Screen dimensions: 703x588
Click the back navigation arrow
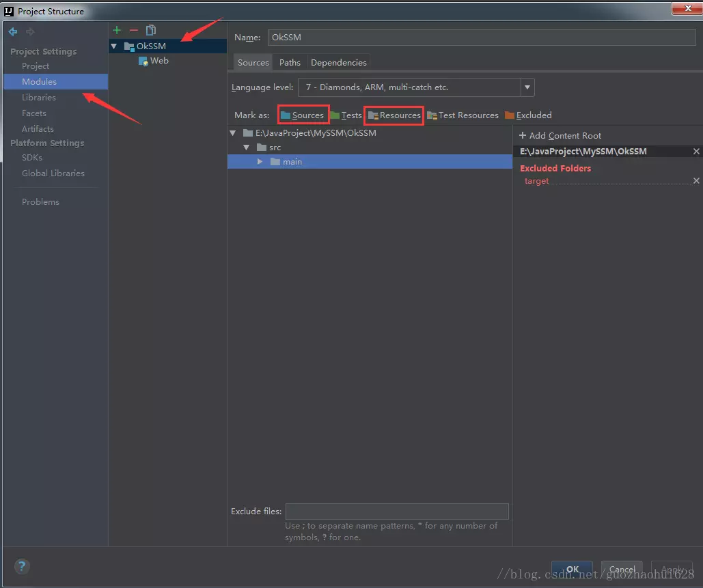pyautogui.click(x=13, y=31)
